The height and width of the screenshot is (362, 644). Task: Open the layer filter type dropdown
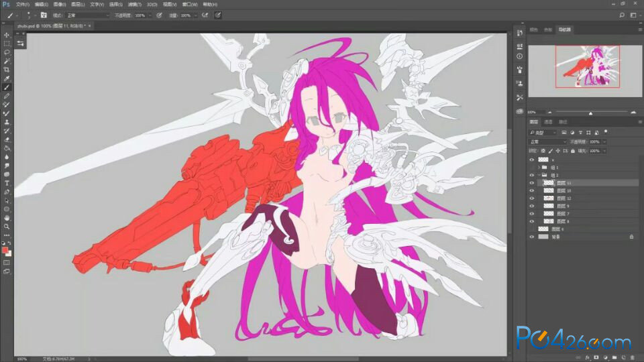click(543, 133)
